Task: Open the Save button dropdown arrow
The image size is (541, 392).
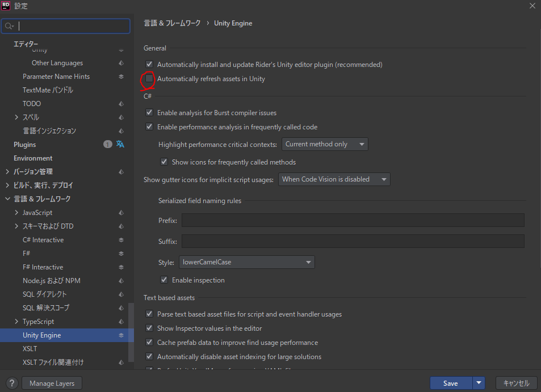Action: 480,383
